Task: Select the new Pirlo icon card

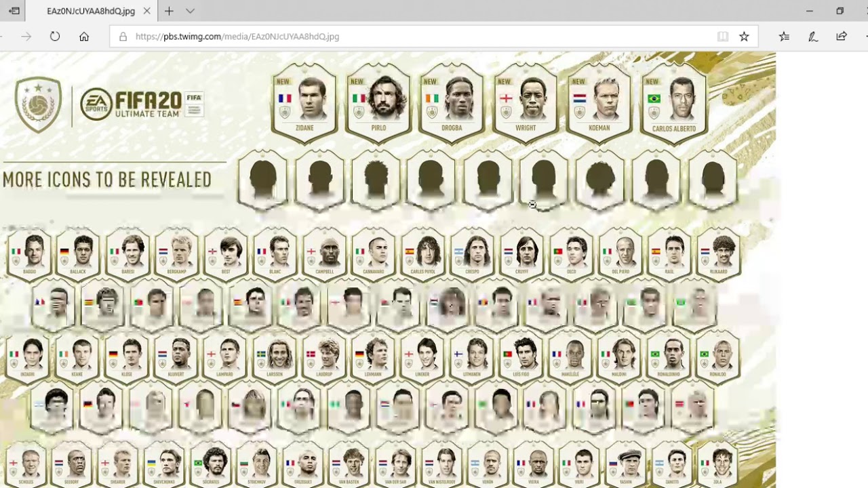Action: pos(378,103)
